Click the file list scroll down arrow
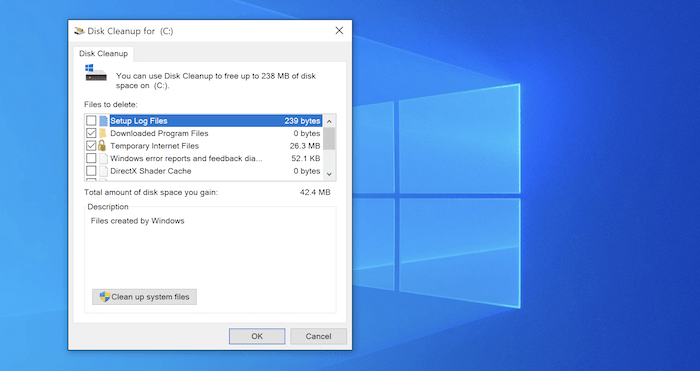The image size is (700, 371). (329, 174)
